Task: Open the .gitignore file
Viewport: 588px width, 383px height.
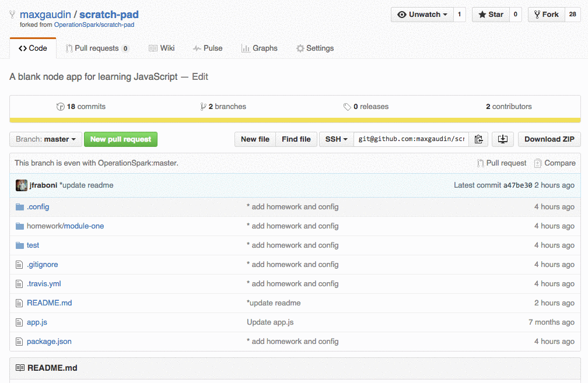Action: coord(43,265)
